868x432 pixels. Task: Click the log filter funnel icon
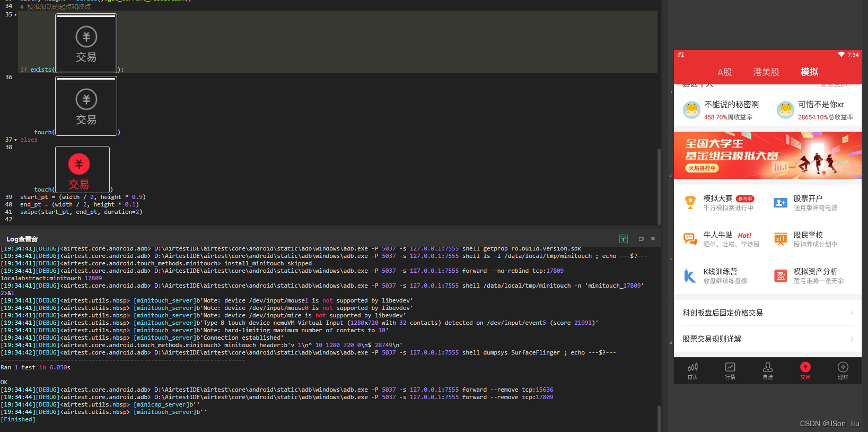pos(624,239)
